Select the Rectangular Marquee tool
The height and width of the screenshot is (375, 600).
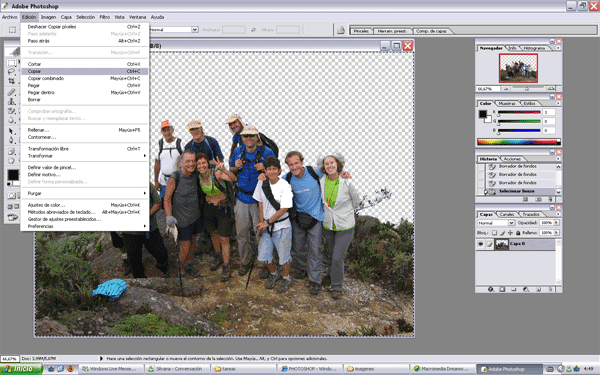coord(11,63)
